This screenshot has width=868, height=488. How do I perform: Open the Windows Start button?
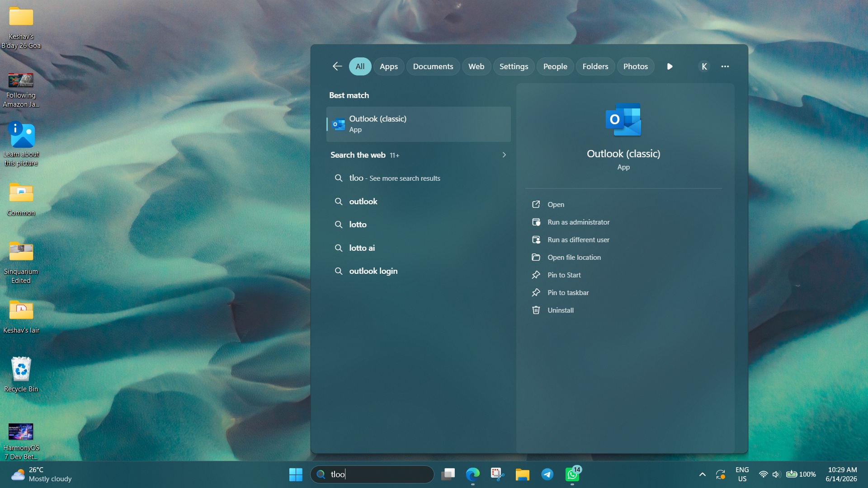point(296,474)
